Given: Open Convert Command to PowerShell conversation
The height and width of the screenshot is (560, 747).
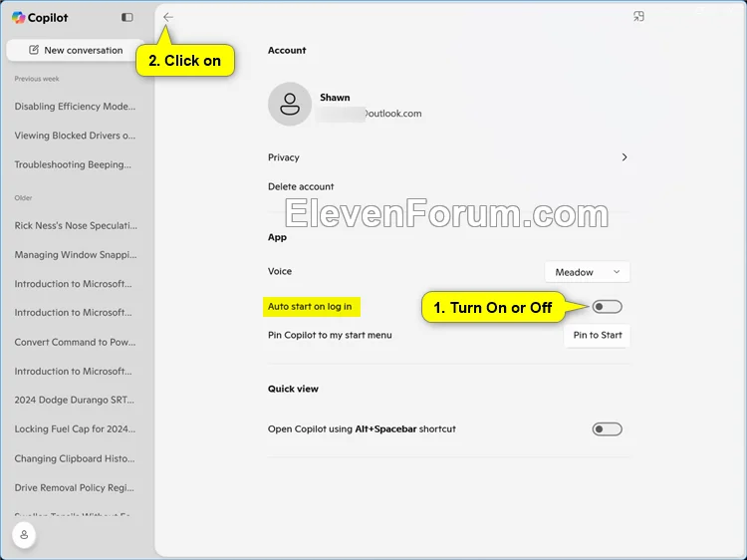Looking at the screenshot, I should pyautogui.click(x=75, y=342).
